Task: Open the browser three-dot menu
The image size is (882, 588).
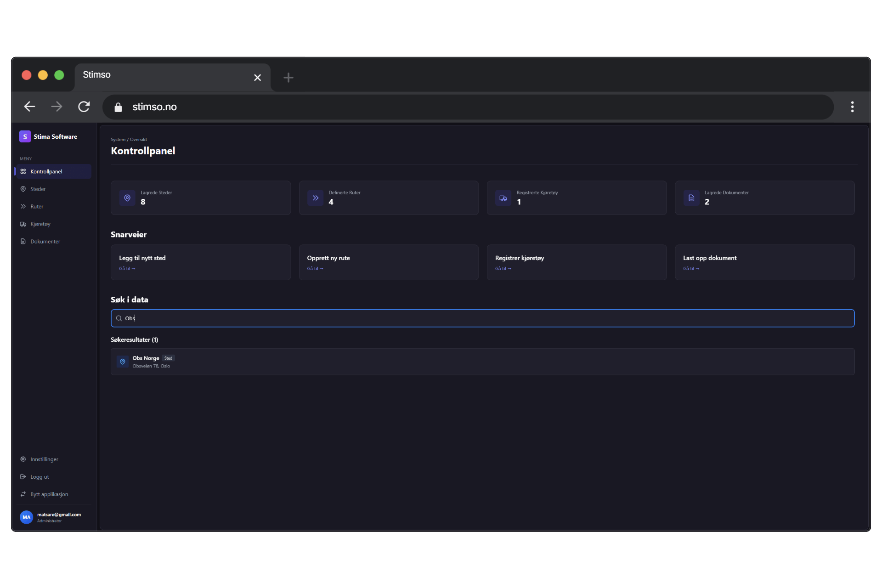Action: pyautogui.click(x=852, y=107)
